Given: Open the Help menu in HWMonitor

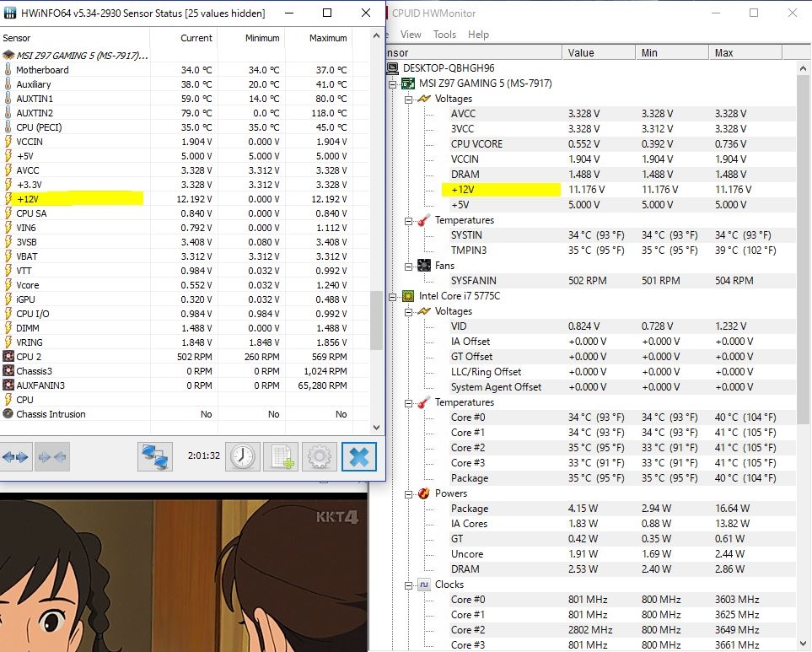Looking at the screenshot, I should (x=478, y=35).
